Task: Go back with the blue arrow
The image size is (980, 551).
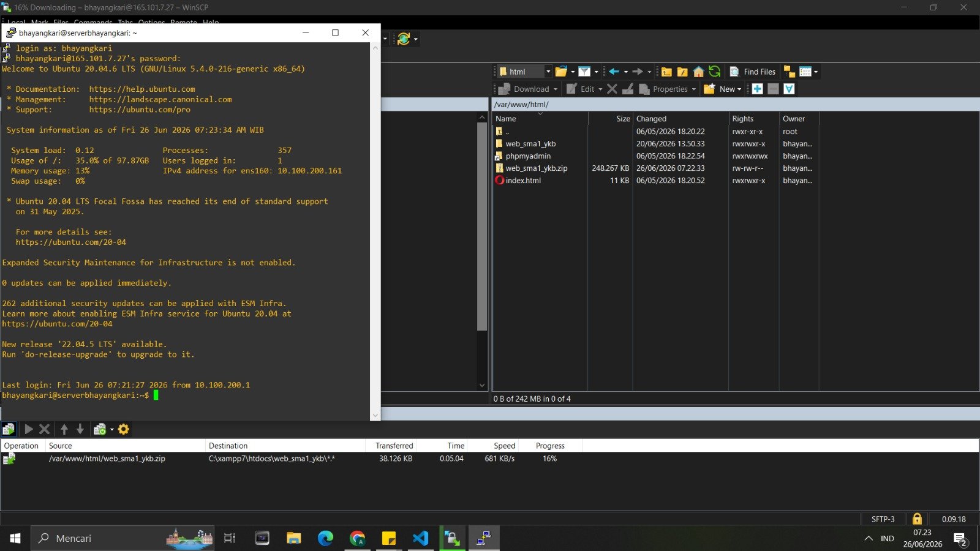Action: [614, 72]
